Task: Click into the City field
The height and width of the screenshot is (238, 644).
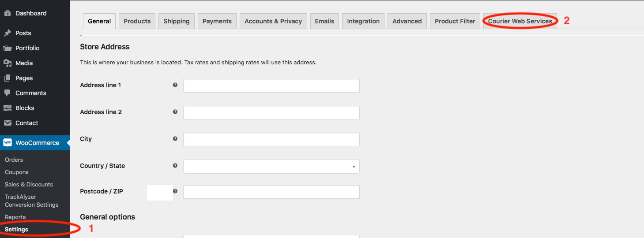Action: pos(271,140)
